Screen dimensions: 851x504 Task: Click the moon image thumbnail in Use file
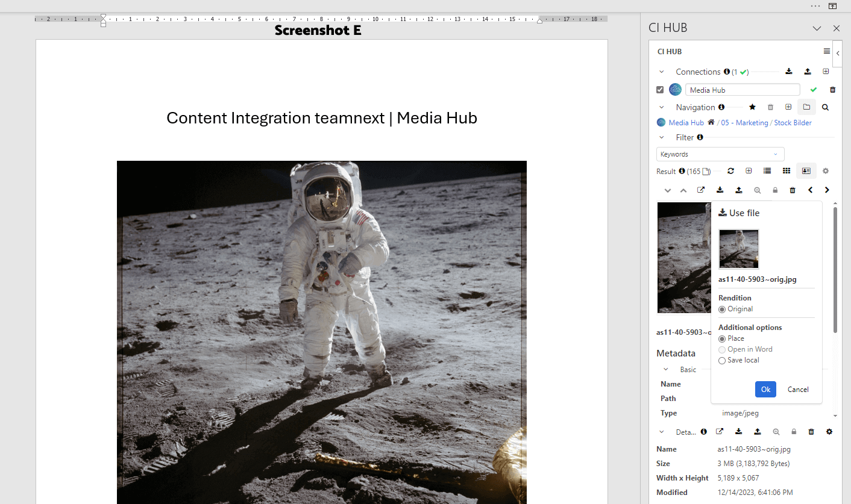(739, 249)
